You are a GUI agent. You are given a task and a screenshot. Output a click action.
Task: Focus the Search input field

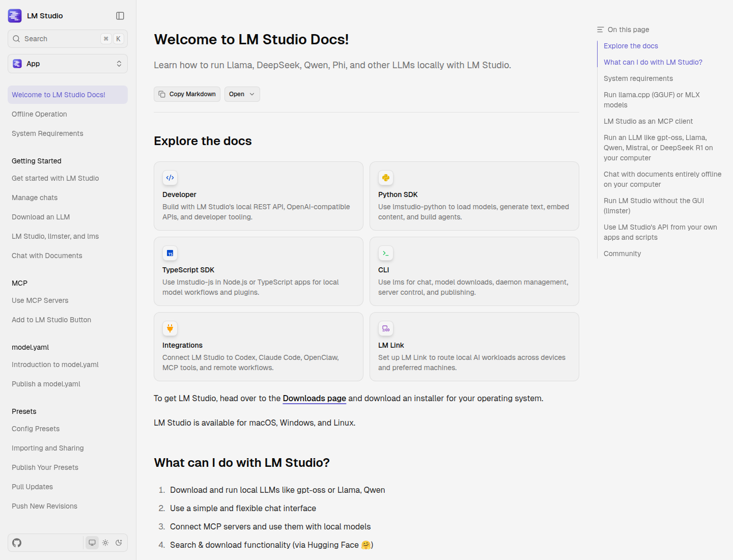pyautogui.click(x=68, y=39)
